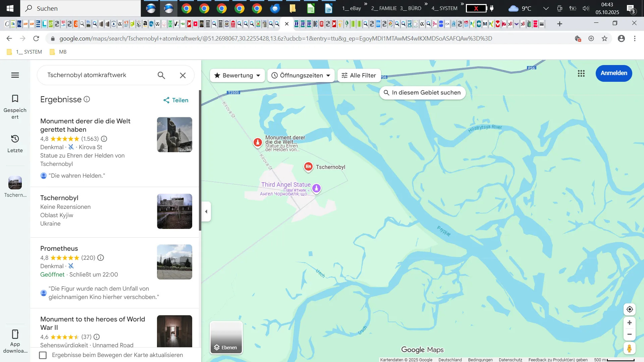The width and height of the screenshot is (644, 362).
Task: Open the Ebenen layers switcher
Action: [226, 338]
